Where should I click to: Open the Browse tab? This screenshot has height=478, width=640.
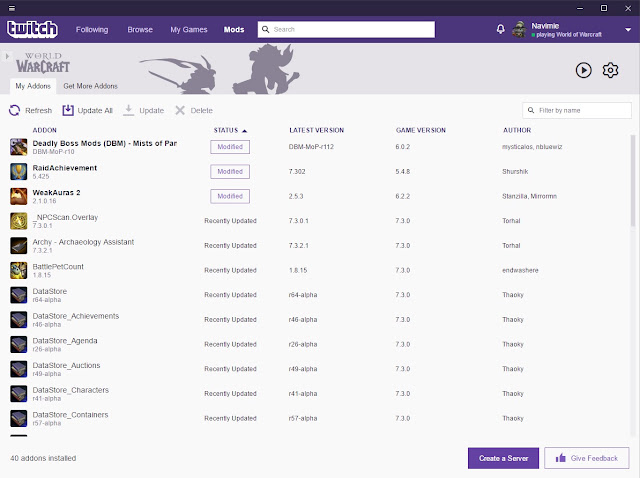(x=140, y=29)
